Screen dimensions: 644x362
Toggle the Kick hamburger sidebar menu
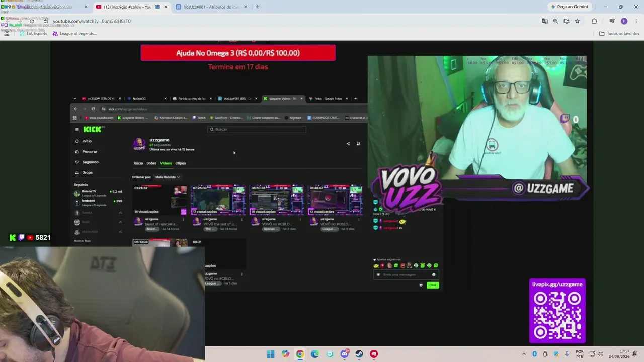(x=77, y=129)
